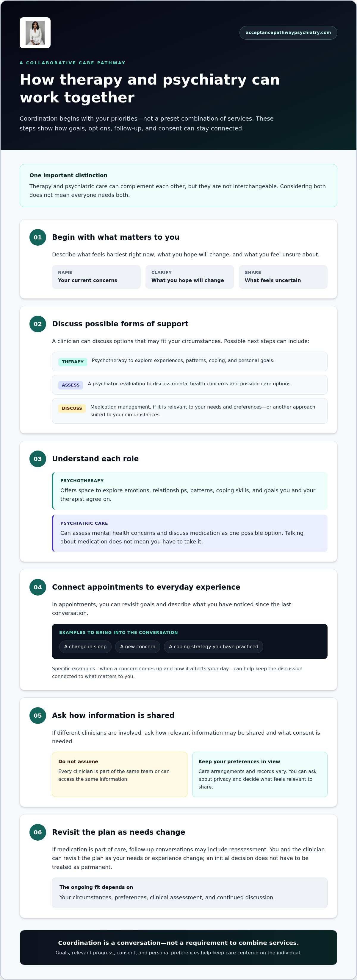Select the step 01 number badge
This screenshot has width=357, height=980.
38,237
